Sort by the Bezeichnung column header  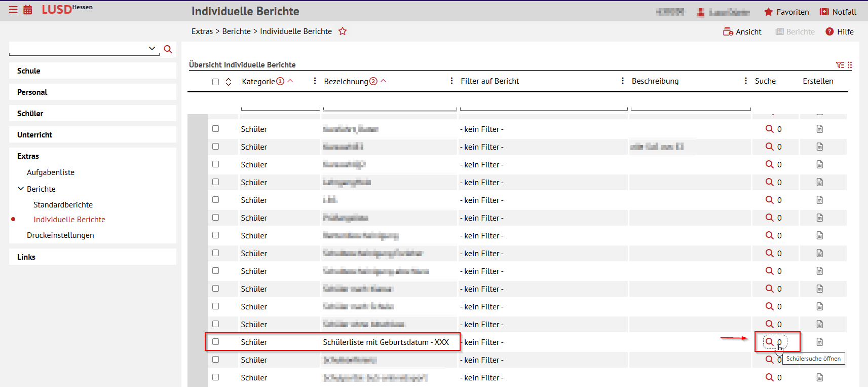[x=346, y=81]
